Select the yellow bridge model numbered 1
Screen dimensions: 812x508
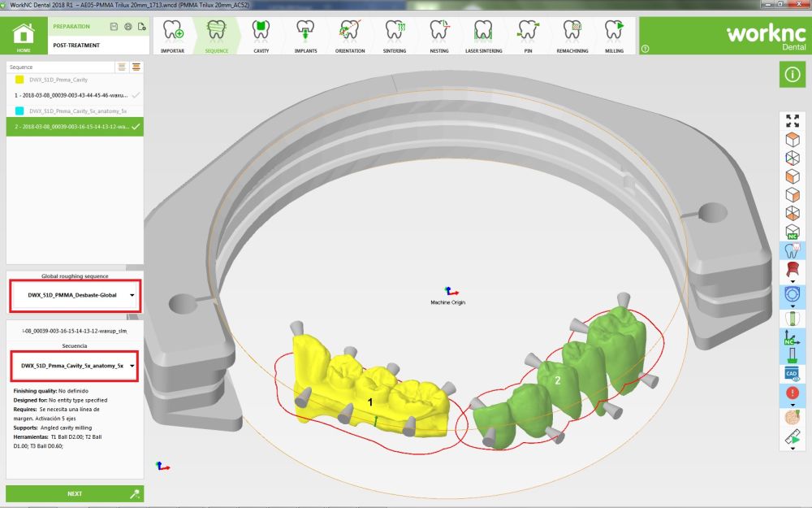pos(369,386)
